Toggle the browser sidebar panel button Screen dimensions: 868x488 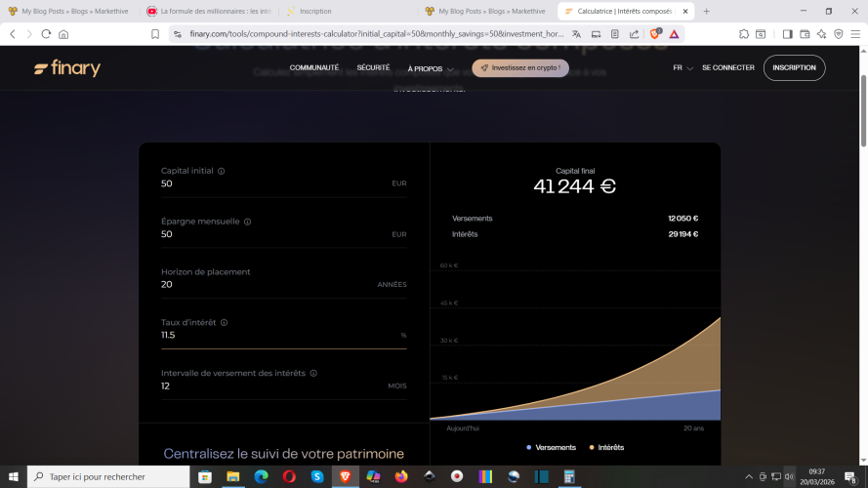tap(788, 33)
